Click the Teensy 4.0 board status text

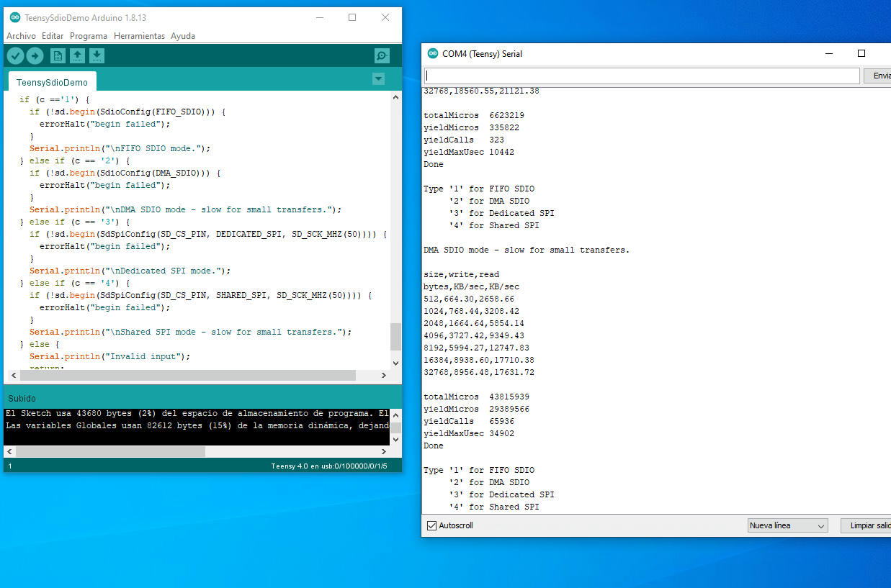click(x=329, y=466)
